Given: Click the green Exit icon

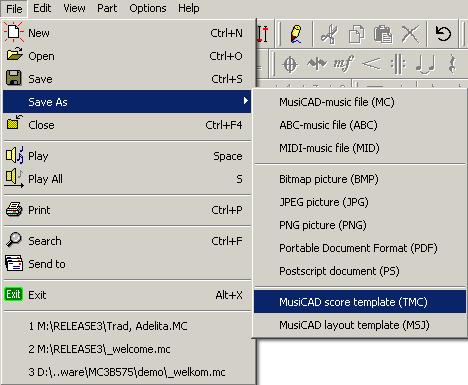Looking at the screenshot, I should click(14, 294).
